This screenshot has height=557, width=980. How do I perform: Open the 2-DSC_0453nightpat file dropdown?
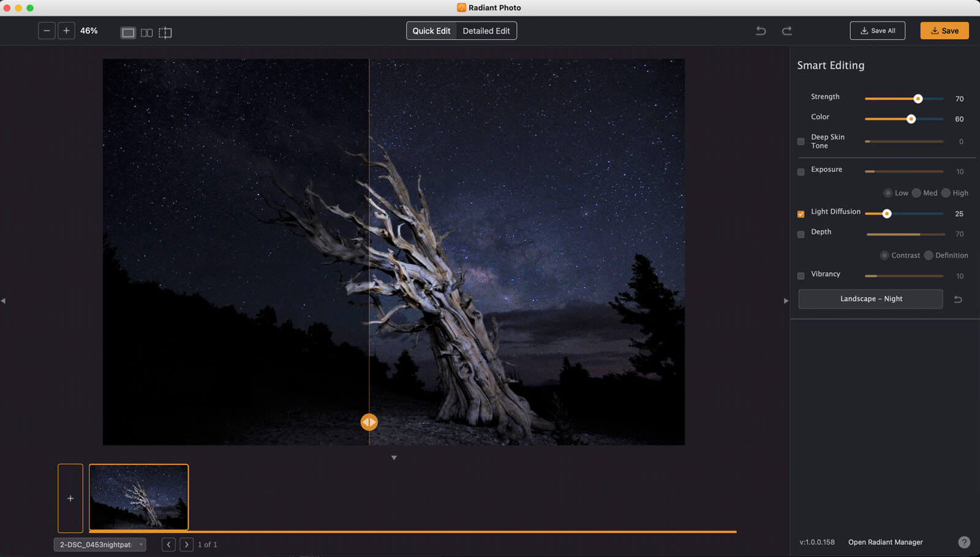(x=100, y=545)
